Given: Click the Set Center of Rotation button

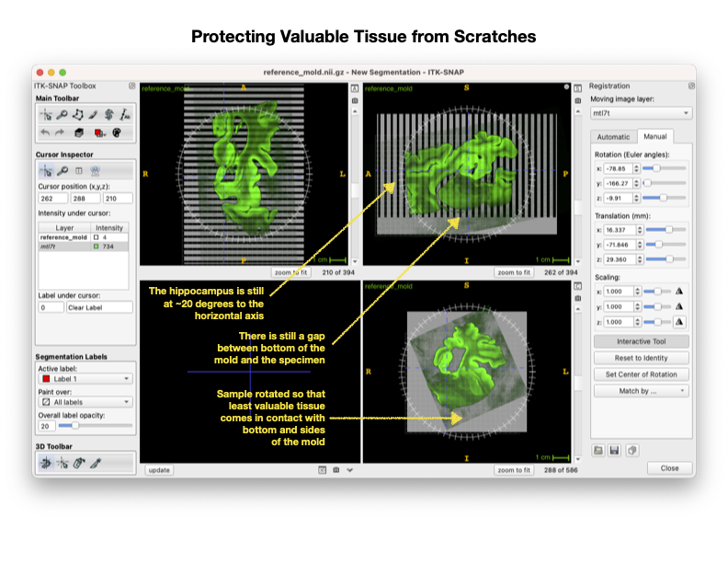Looking at the screenshot, I should (x=642, y=374).
